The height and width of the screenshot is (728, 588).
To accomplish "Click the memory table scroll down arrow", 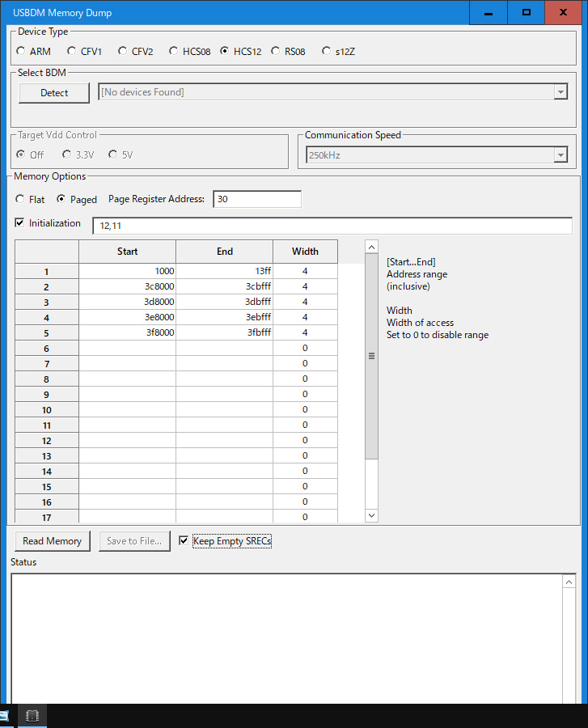I will 371,515.
